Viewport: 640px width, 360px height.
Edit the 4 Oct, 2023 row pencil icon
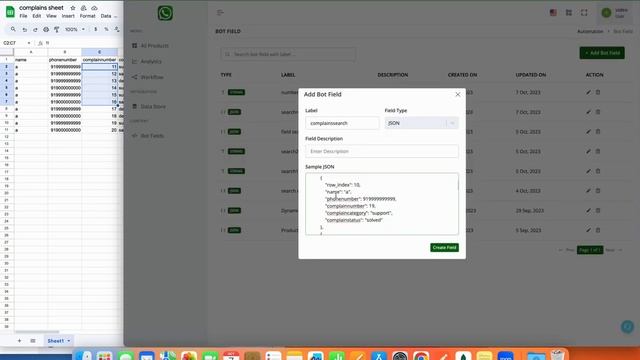click(588, 191)
